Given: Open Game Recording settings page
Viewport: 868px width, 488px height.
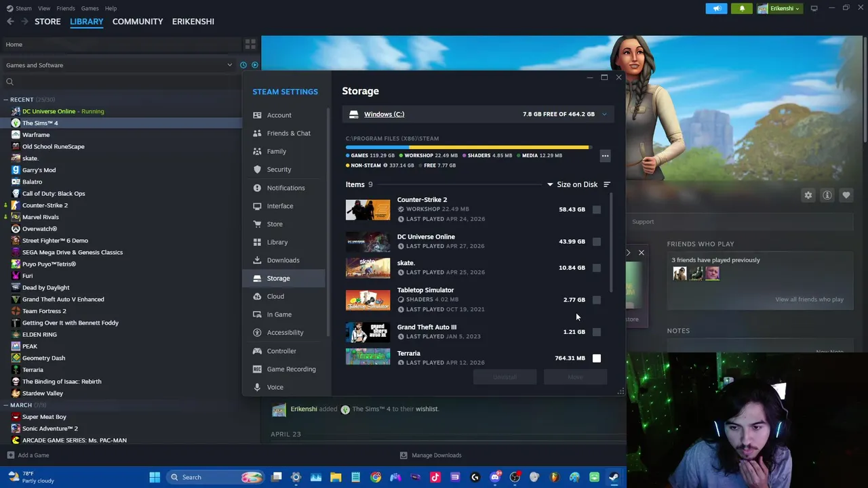Looking at the screenshot, I should (x=285, y=369).
